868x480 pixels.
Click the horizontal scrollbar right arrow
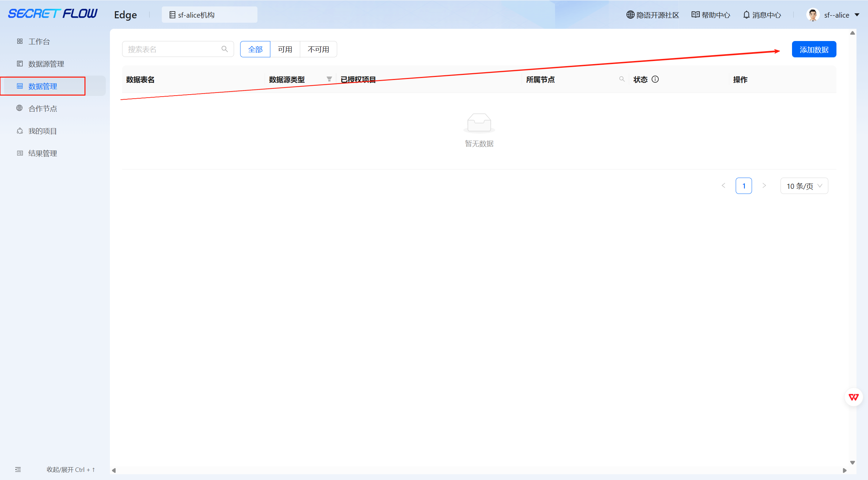pyautogui.click(x=845, y=470)
